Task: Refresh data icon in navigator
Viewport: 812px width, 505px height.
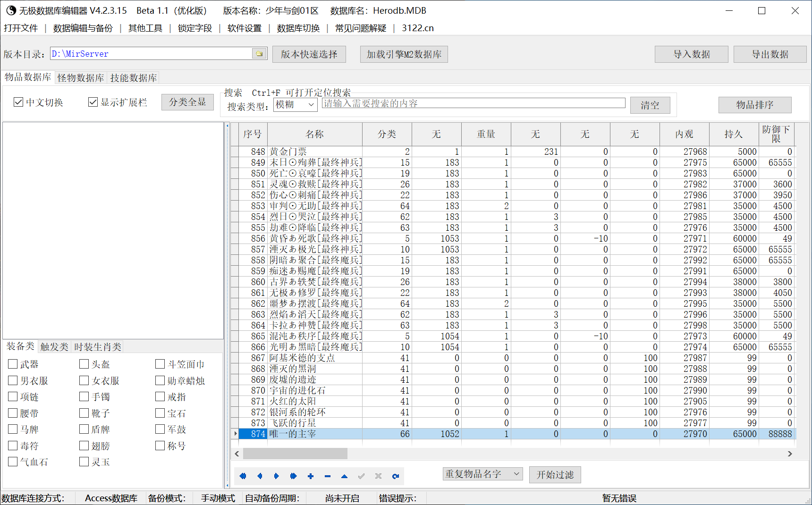Action: coord(396,476)
